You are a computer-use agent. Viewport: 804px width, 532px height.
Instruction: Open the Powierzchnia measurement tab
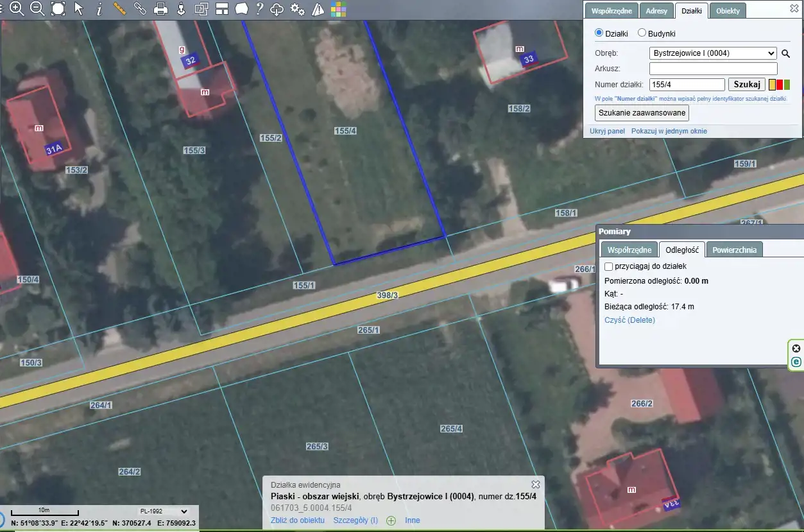point(734,250)
